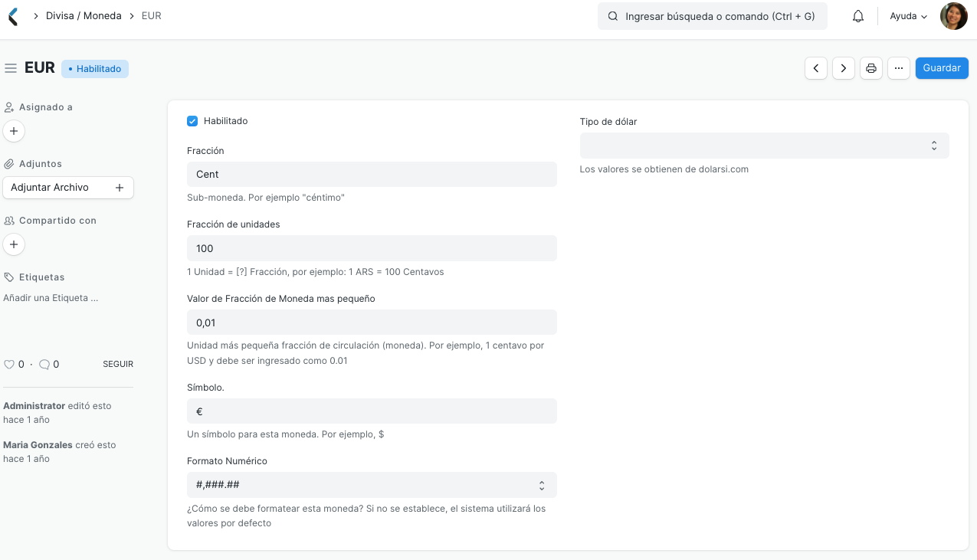
Task: Open the Formato Numérico dropdown
Action: point(372,485)
